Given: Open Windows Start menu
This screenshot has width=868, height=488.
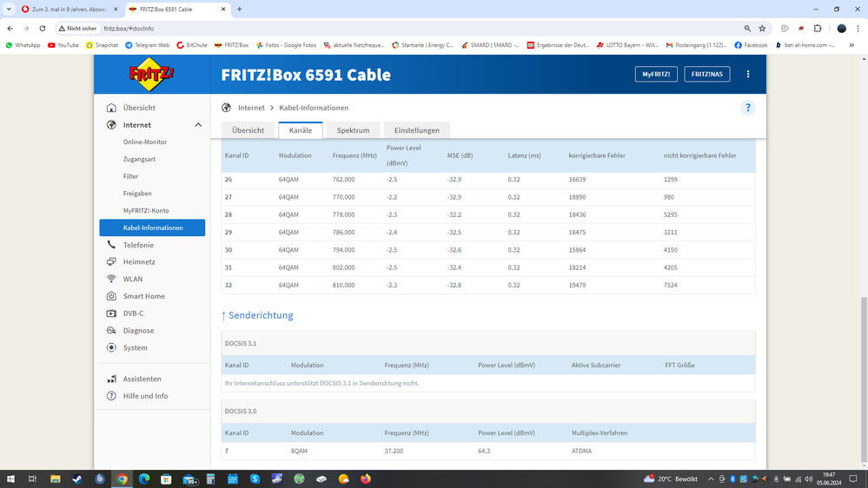Looking at the screenshot, I should coord(10,478).
